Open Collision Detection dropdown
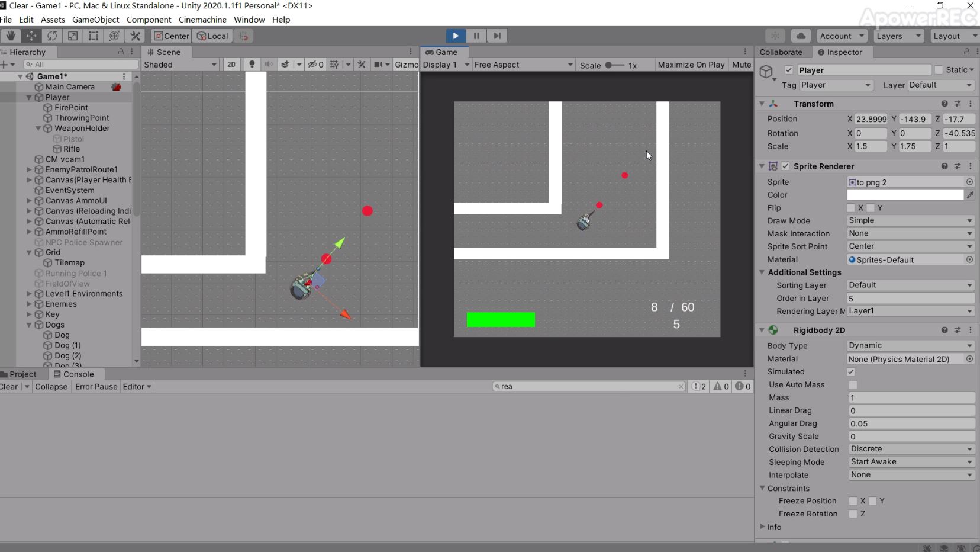980x552 pixels. (x=911, y=449)
